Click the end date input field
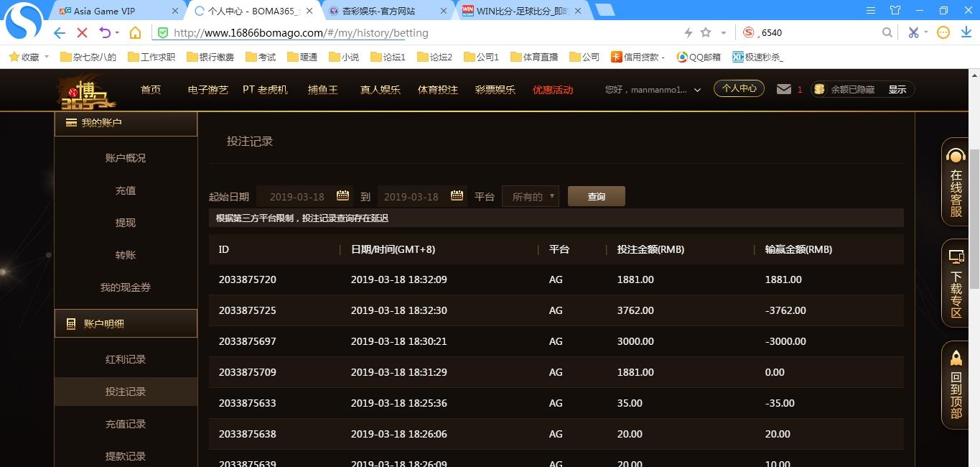This screenshot has height=467, width=980. 422,196
